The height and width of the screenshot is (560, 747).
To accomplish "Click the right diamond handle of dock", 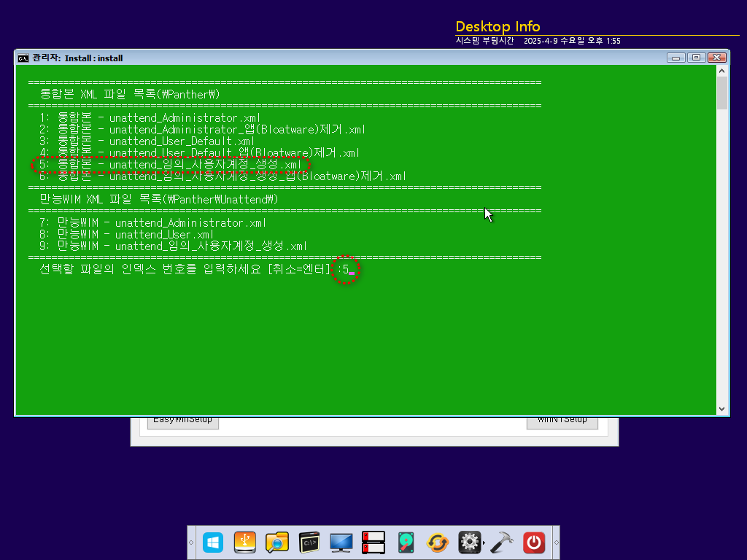I will point(556,542).
